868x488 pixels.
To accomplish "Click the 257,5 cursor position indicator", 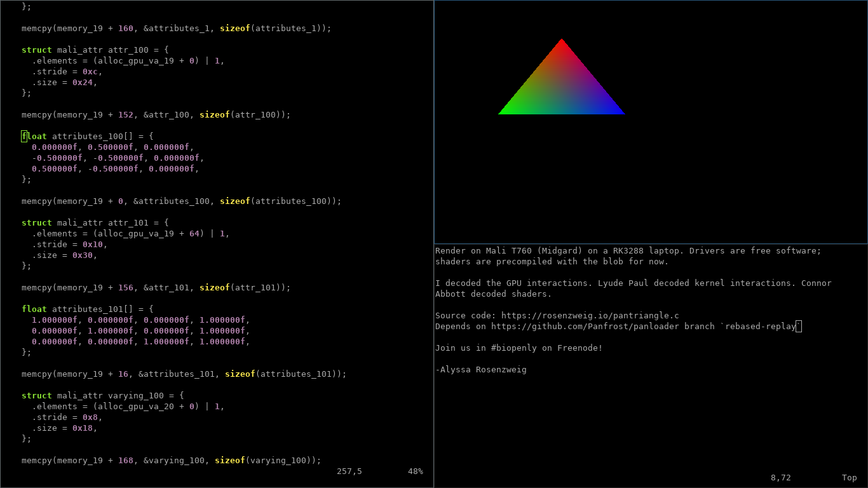I will (x=348, y=471).
